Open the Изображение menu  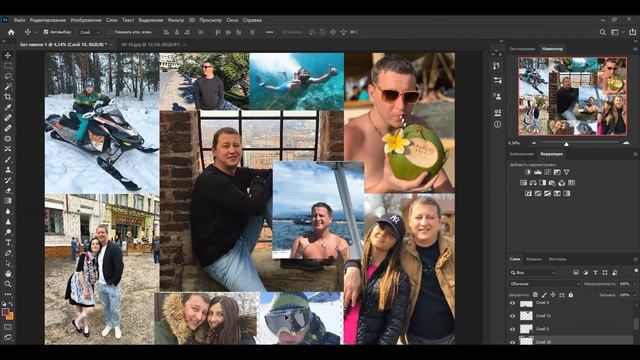click(x=86, y=20)
